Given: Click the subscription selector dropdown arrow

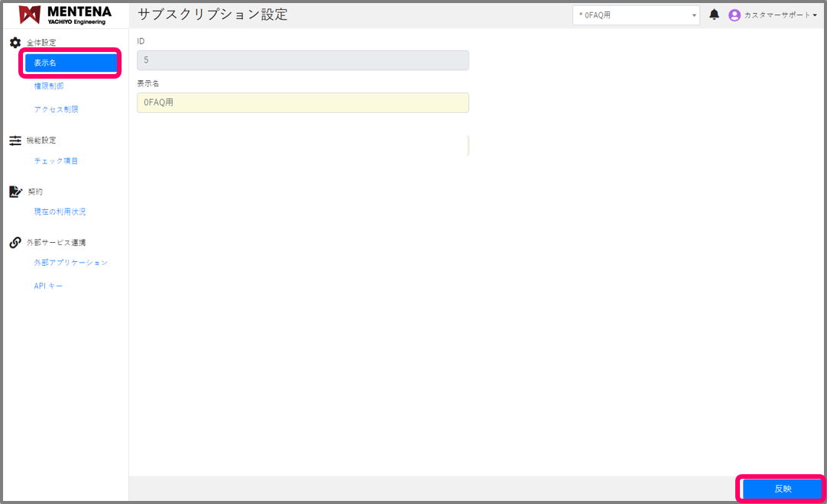Looking at the screenshot, I should tap(693, 15).
